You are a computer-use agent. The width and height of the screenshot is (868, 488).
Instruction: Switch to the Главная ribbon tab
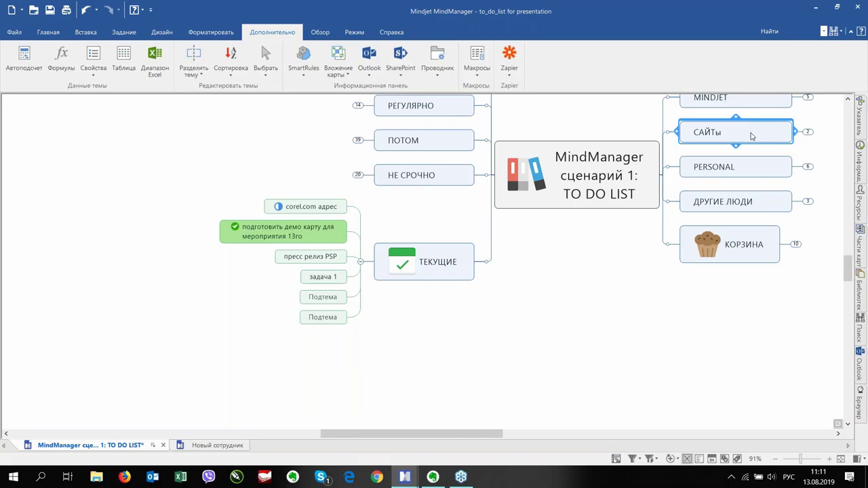click(48, 32)
